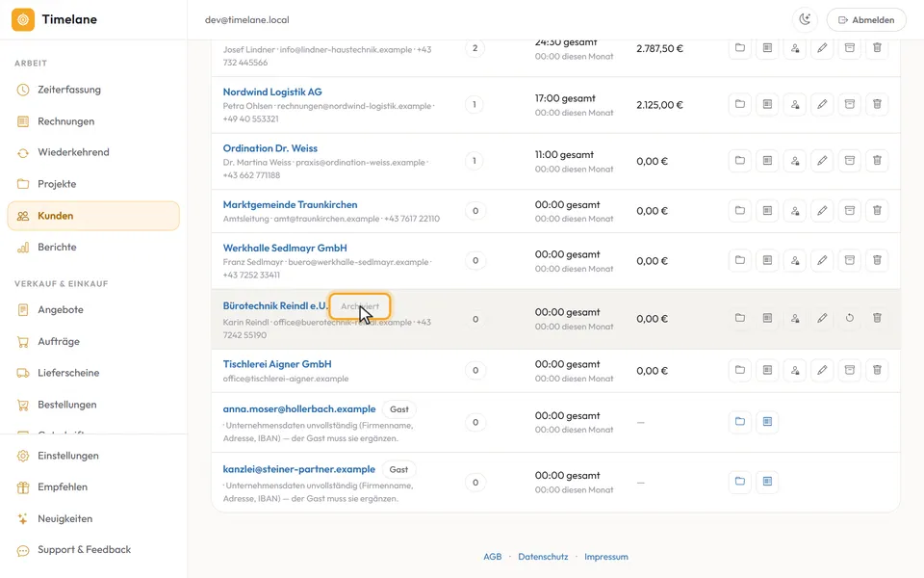
Task: Delete Werkhalle Sedlmayr GmbH with trash icon
Action: click(877, 260)
